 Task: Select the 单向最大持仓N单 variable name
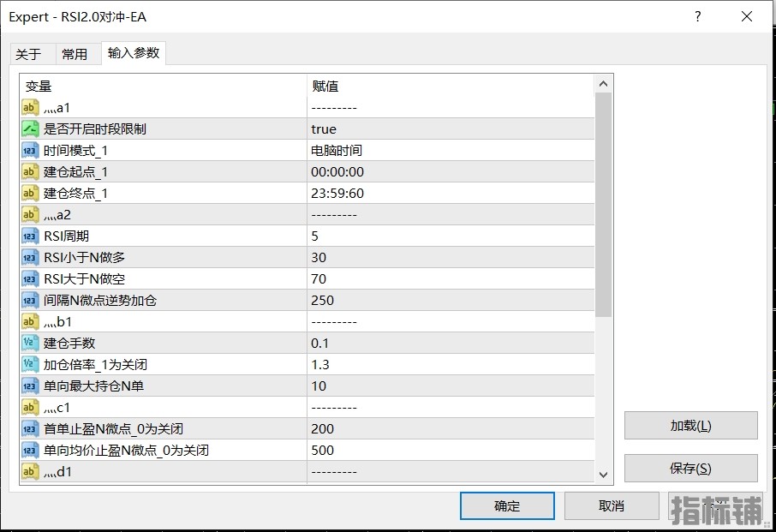93,386
